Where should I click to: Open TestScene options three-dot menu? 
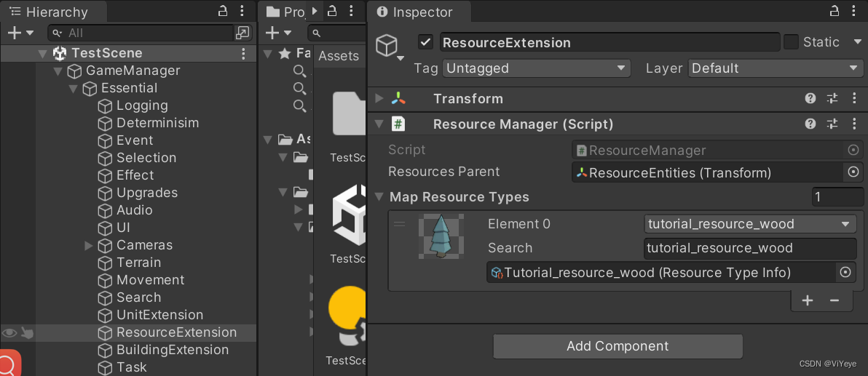point(243,53)
